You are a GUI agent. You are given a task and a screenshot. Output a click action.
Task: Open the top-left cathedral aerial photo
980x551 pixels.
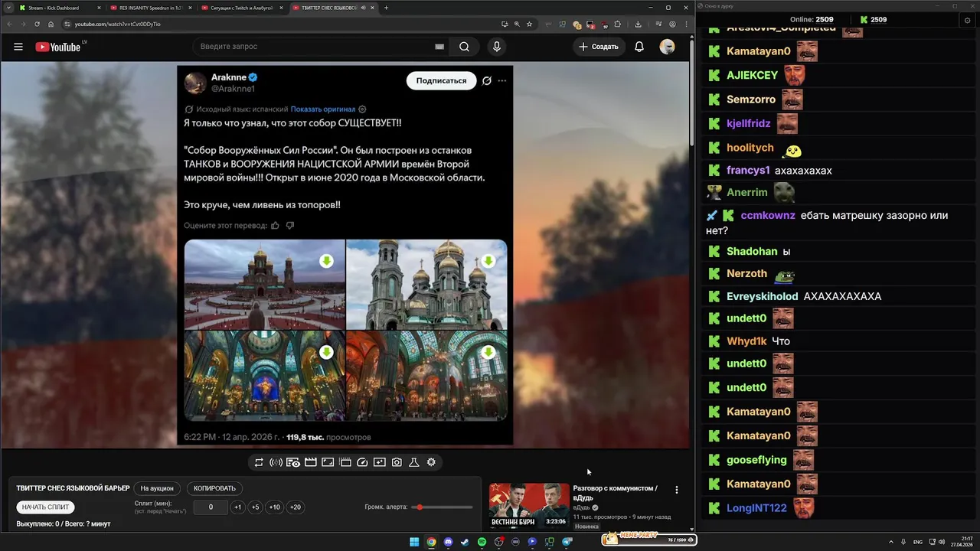pos(264,284)
